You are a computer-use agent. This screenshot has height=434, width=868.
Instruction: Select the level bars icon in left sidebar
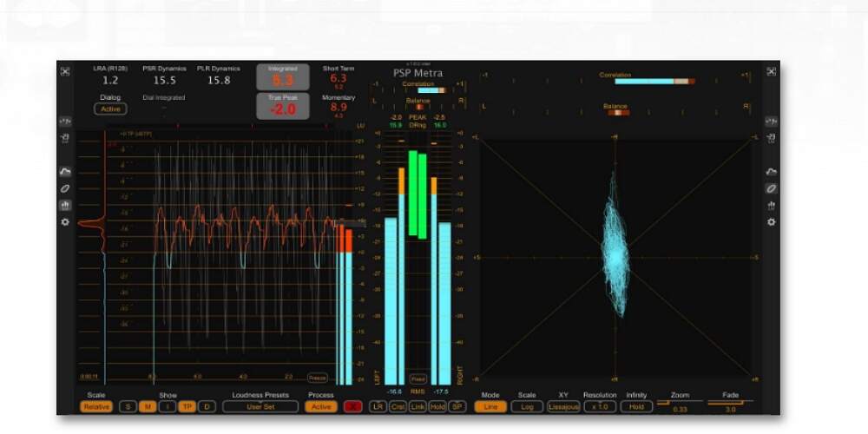pyautogui.click(x=65, y=206)
